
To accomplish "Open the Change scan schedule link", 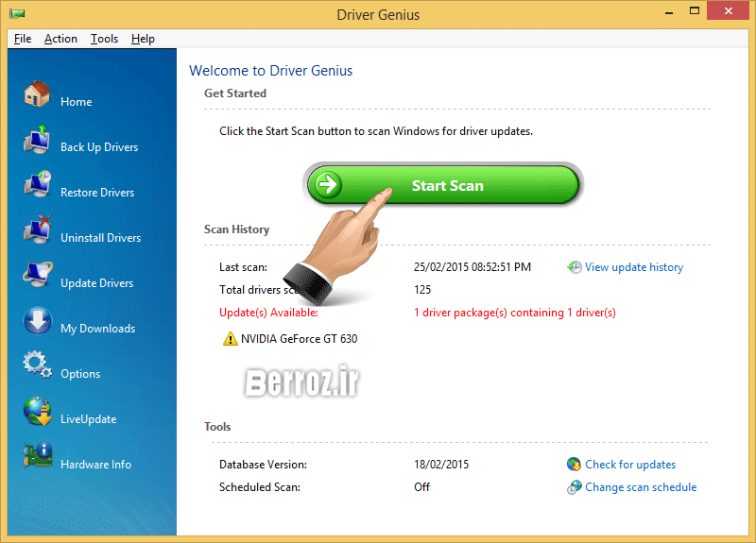I will coord(641,487).
